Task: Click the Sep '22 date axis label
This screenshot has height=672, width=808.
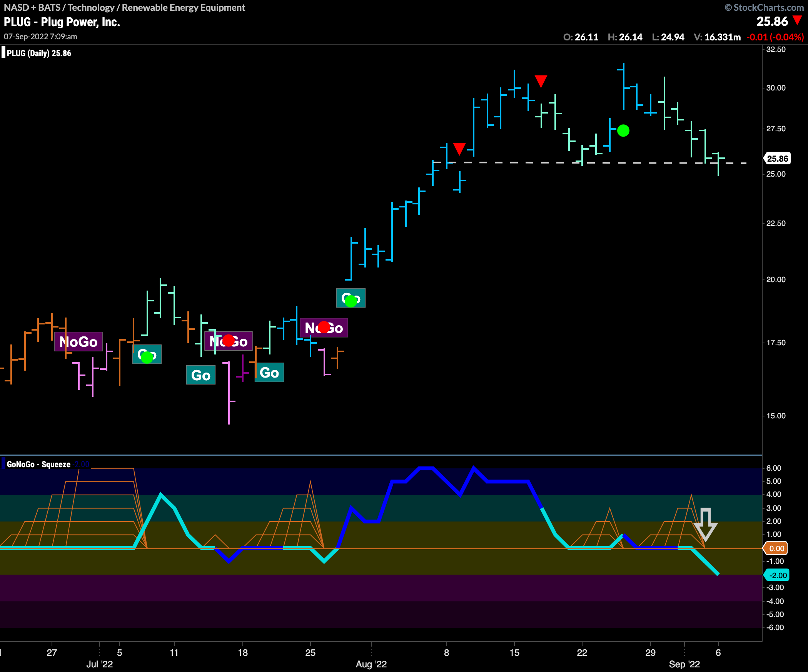Action: pos(684,664)
